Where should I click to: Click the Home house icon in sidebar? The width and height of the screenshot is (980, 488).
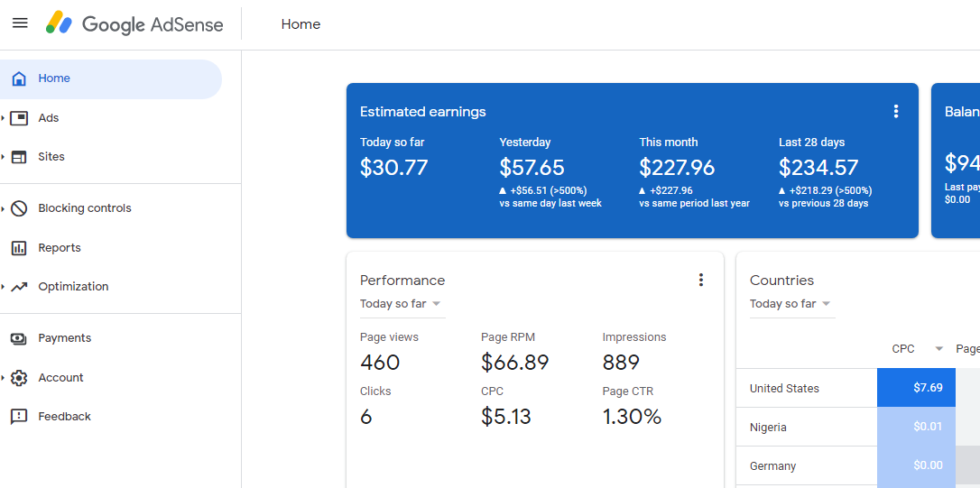click(19, 78)
